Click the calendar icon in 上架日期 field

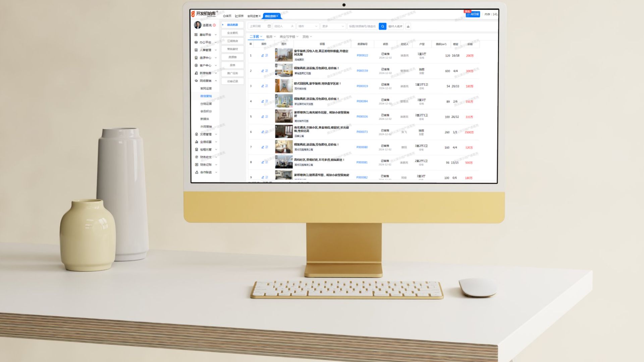coord(269,26)
